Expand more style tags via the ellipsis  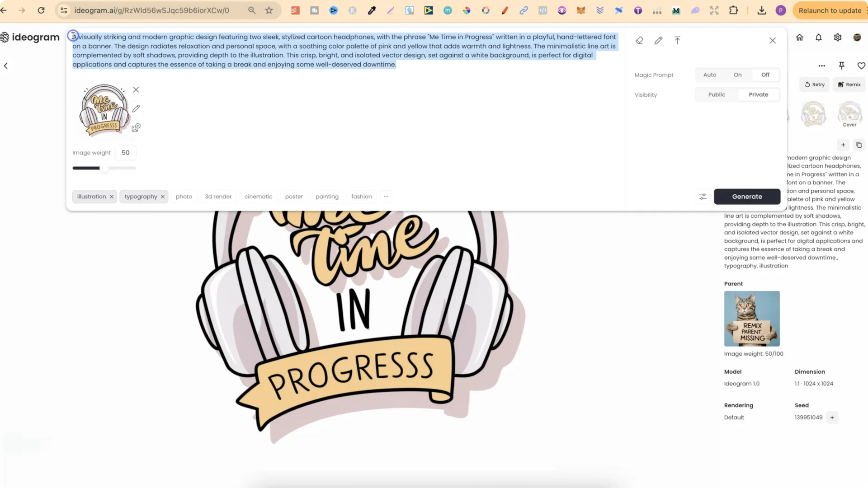tap(386, 197)
